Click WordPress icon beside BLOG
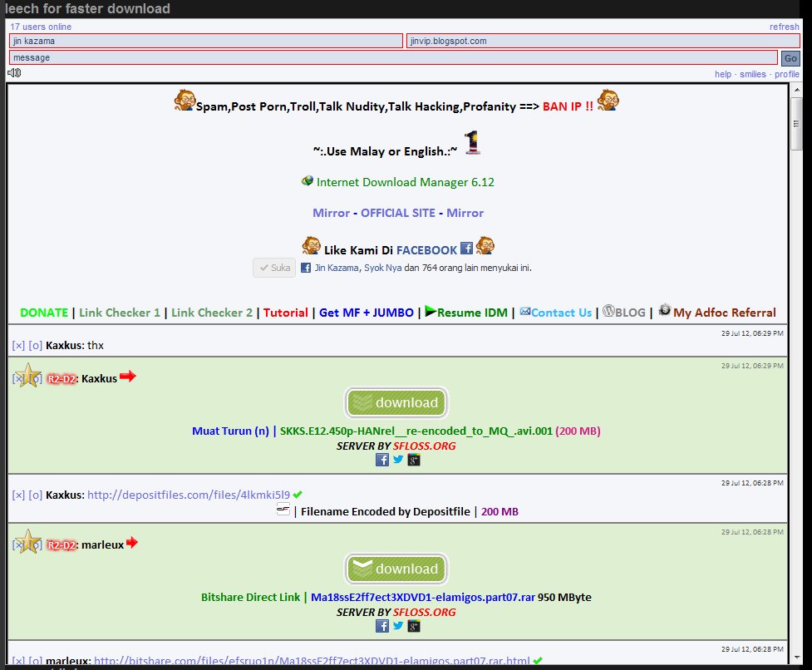This screenshot has width=812, height=670. [608, 311]
